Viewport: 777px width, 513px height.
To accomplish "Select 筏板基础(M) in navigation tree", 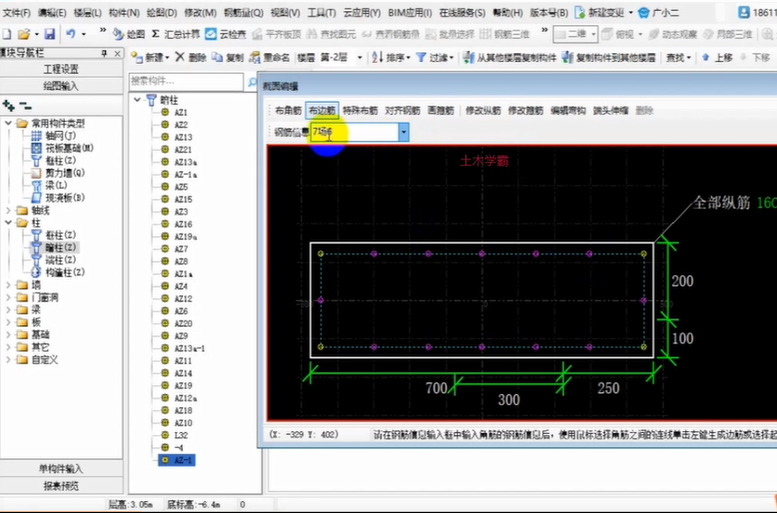I will click(62, 148).
